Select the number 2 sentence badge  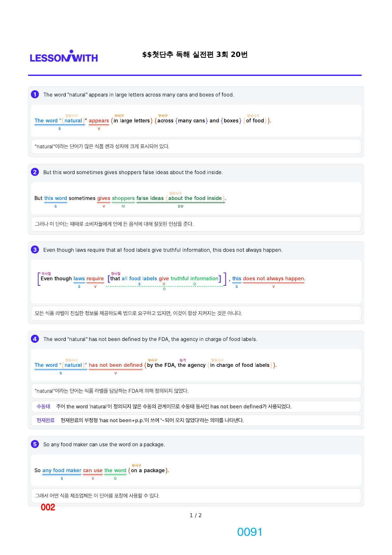[x=35, y=172]
